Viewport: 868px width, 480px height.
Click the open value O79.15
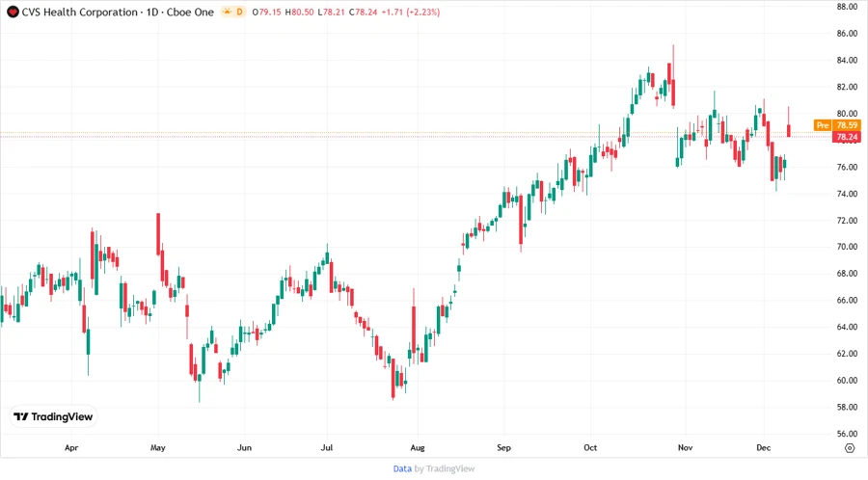(266, 13)
